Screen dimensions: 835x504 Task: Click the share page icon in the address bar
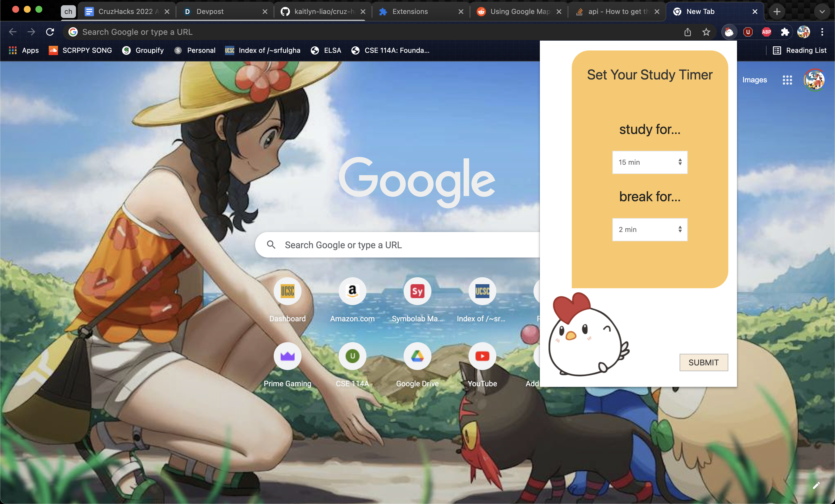(x=688, y=32)
